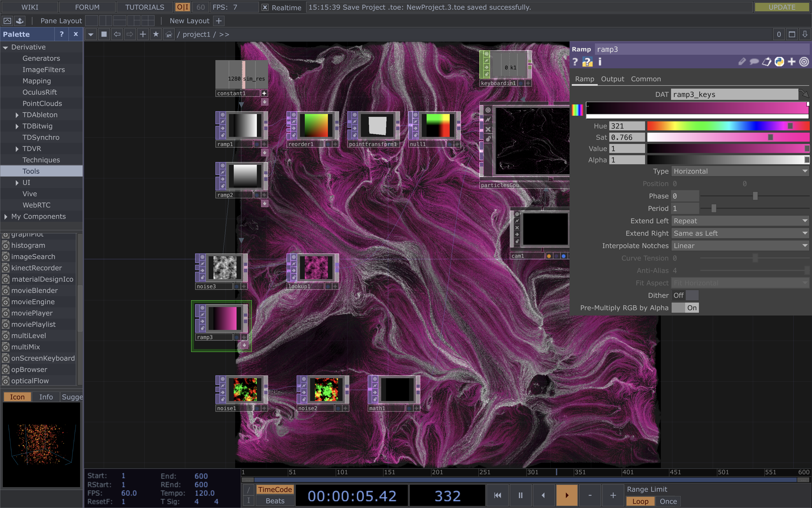Expand the TDAbleton folder

point(17,115)
